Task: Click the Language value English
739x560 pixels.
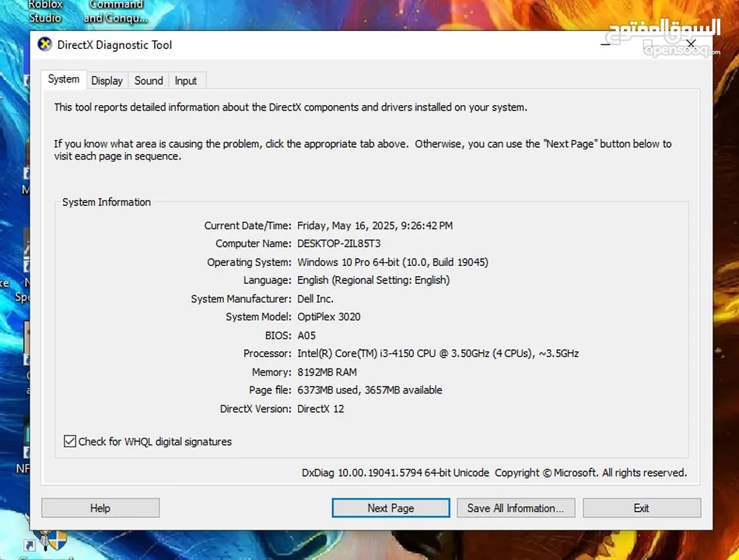Action: click(x=373, y=281)
